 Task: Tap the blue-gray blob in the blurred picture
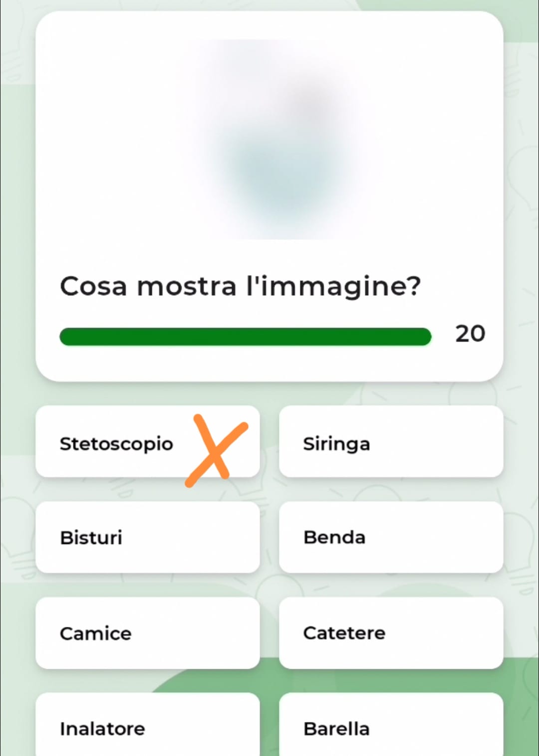tap(280, 180)
